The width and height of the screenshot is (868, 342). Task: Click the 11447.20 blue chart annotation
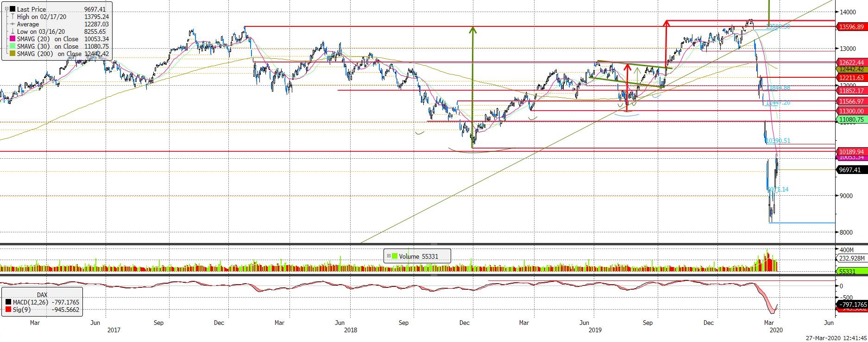tap(779, 103)
